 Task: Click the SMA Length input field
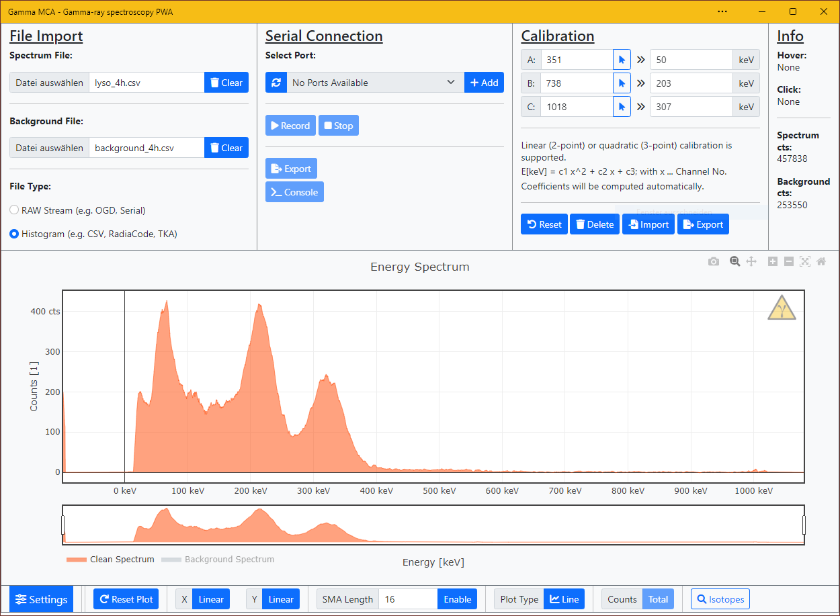click(408, 599)
